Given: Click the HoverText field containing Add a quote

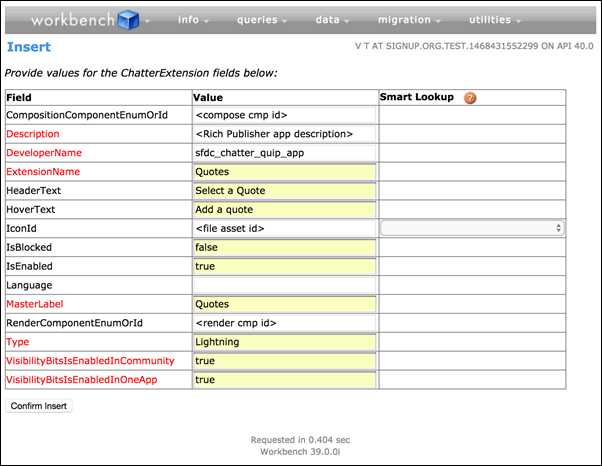Looking at the screenshot, I should pos(285,210).
